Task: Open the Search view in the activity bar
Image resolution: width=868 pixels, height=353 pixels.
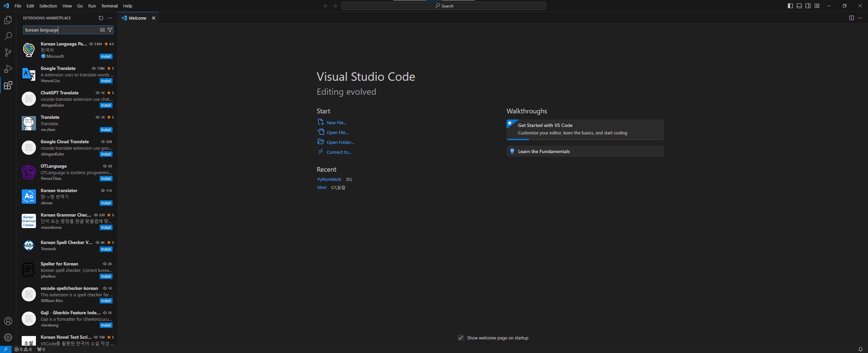Action: coord(8,36)
